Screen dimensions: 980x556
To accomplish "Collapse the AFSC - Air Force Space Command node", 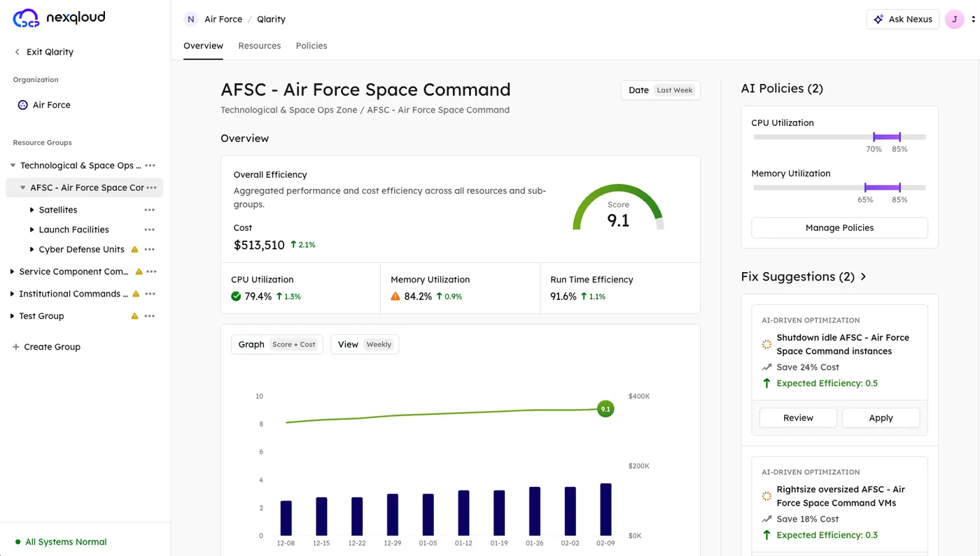I will (x=23, y=187).
